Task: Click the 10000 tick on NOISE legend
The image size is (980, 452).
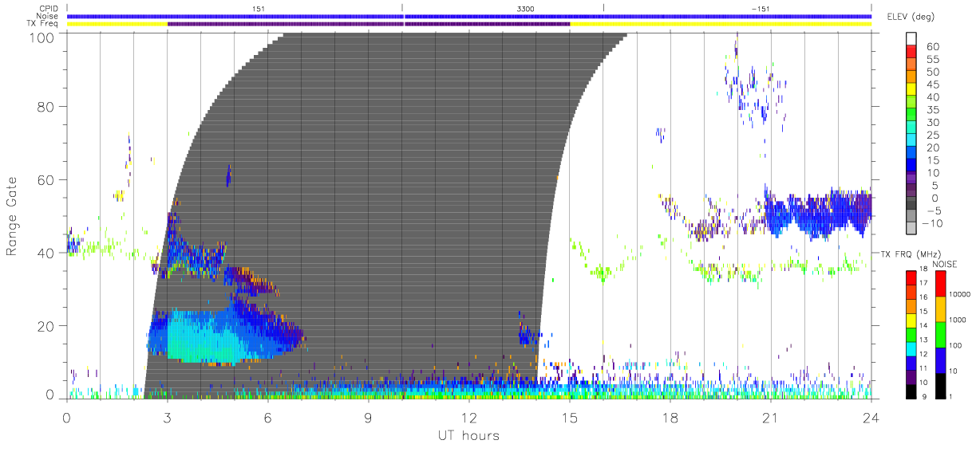Action: tap(961, 294)
